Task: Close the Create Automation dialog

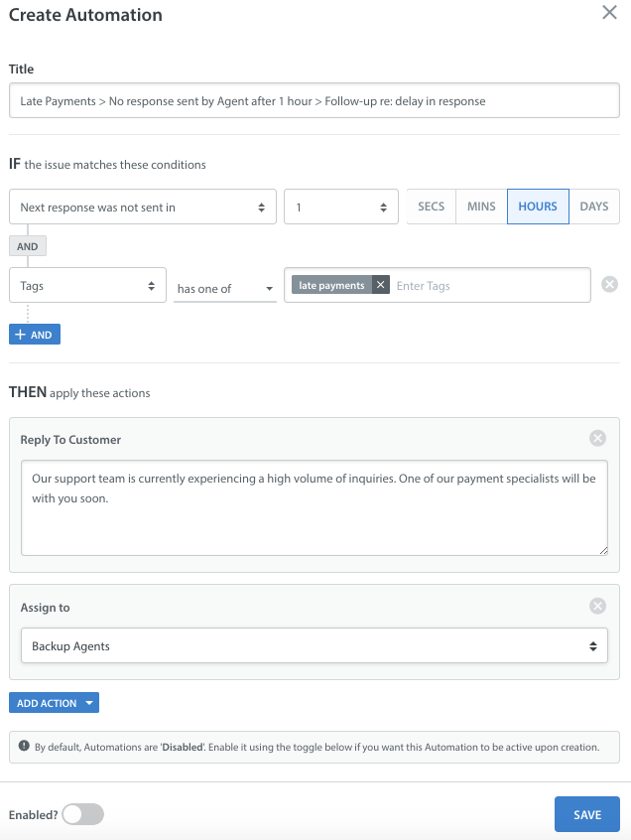Action: click(609, 14)
